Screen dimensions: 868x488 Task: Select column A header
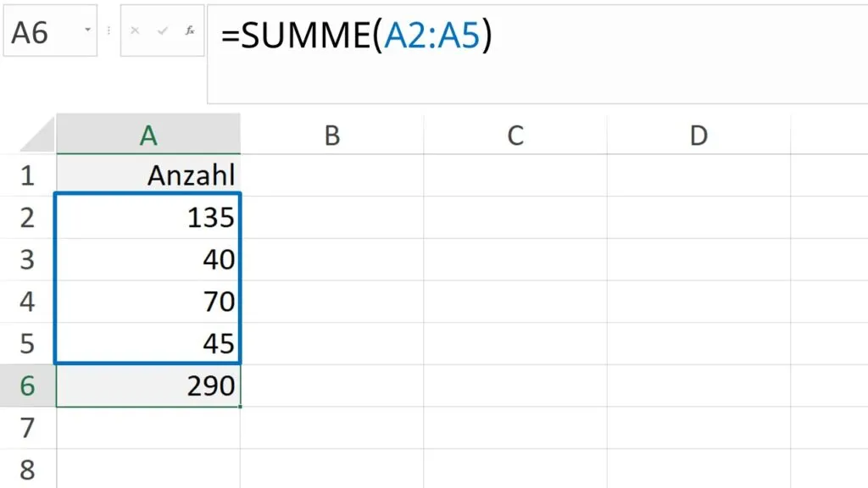(149, 134)
